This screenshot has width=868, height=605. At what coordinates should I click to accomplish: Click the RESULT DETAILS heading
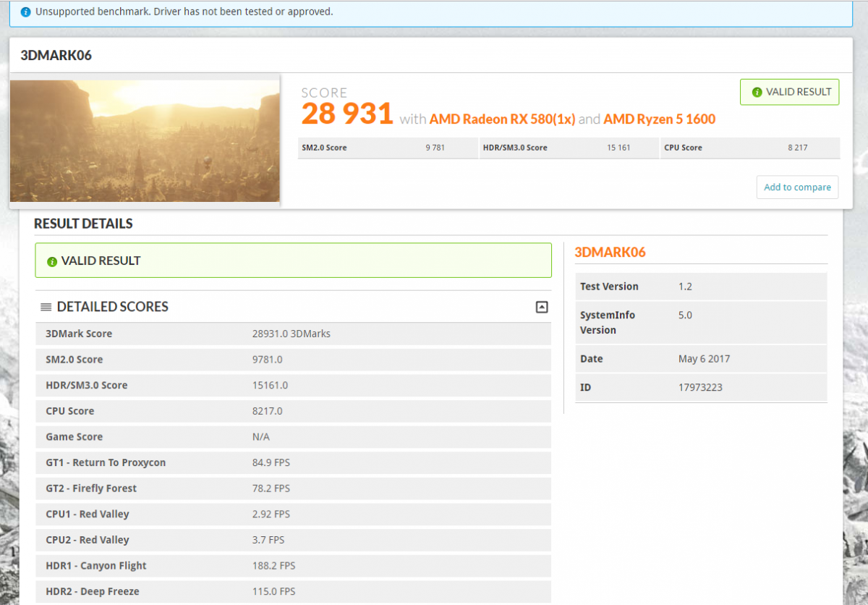click(x=83, y=224)
